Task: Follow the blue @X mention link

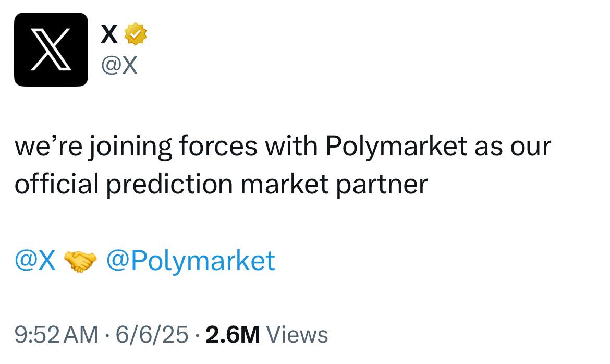Action: (35, 260)
